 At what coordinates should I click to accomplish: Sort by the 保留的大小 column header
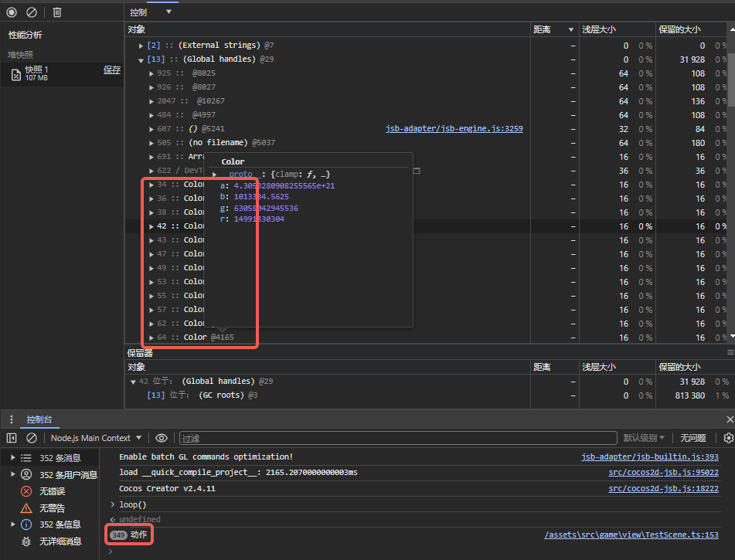(x=691, y=29)
